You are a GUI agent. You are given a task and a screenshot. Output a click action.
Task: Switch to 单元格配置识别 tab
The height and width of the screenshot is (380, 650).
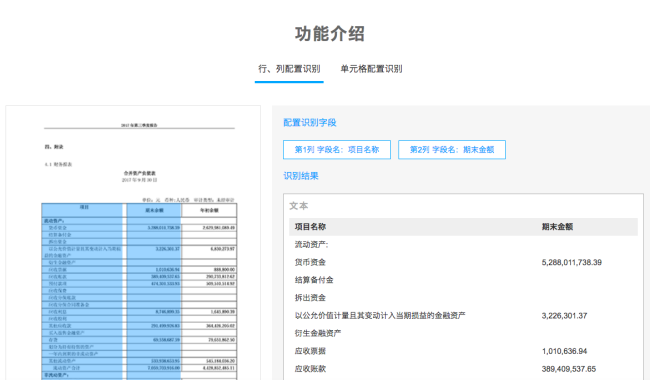pos(371,69)
